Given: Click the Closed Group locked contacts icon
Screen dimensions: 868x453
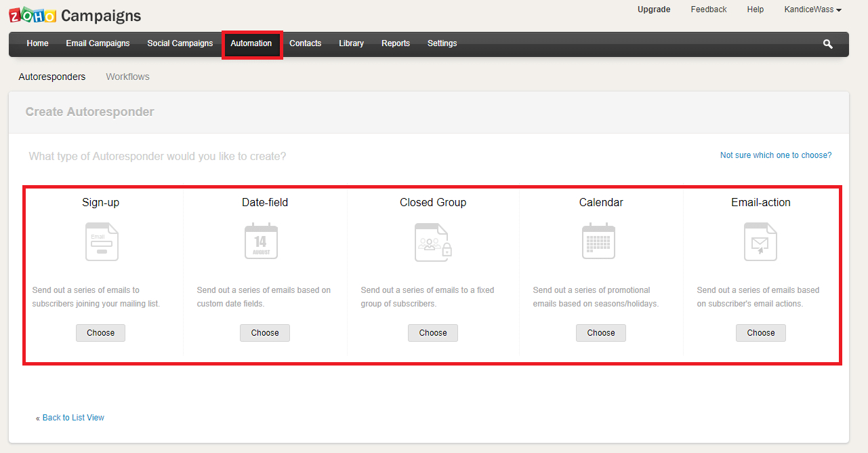Looking at the screenshot, I should 433,241.
